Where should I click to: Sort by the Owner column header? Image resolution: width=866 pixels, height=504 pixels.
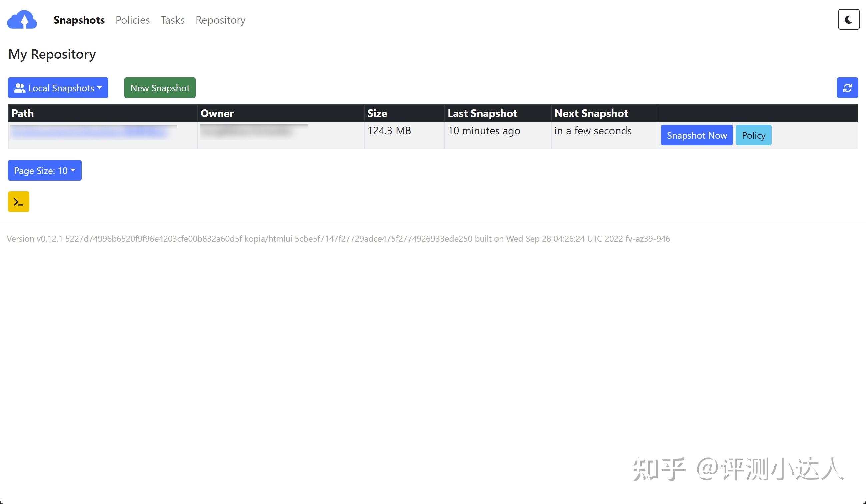pyautogui.click(x=217, y=113)
